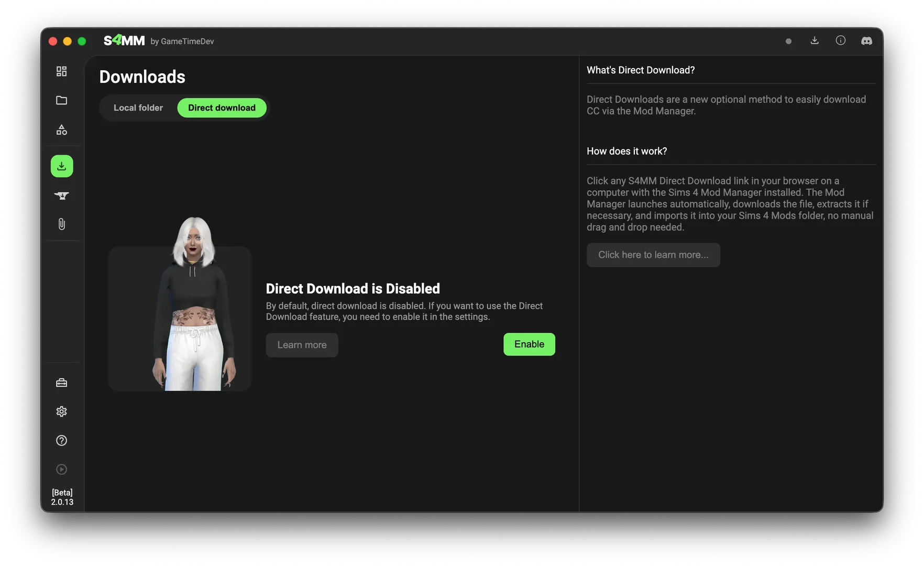Click the Sim character thumbnail image
Image resolution: width=924 pixels, height=566 pixels.
(x=180, y=304)
